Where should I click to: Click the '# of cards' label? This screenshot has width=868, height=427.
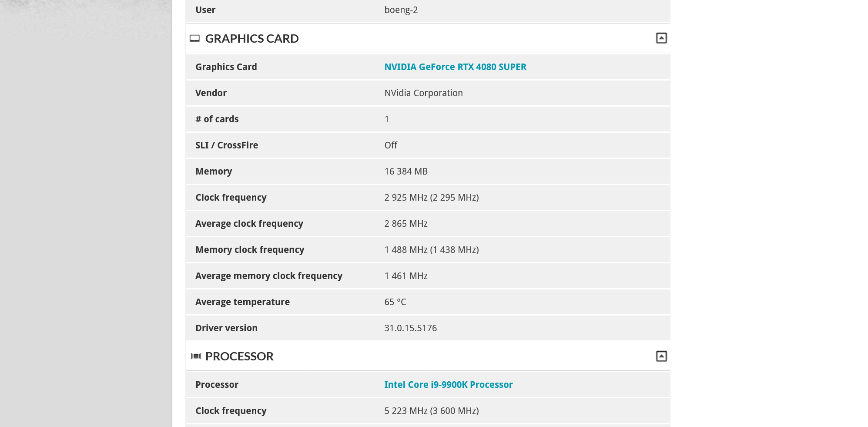point(217,119)
